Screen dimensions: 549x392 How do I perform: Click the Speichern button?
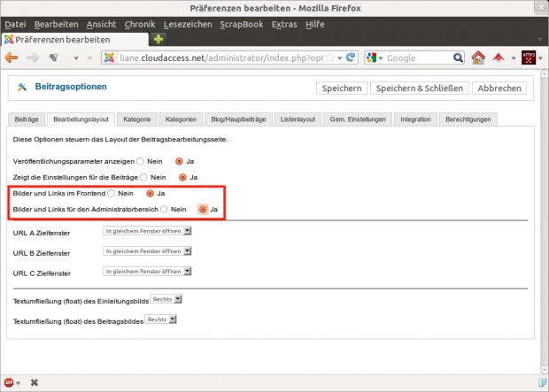pos(341,88)
